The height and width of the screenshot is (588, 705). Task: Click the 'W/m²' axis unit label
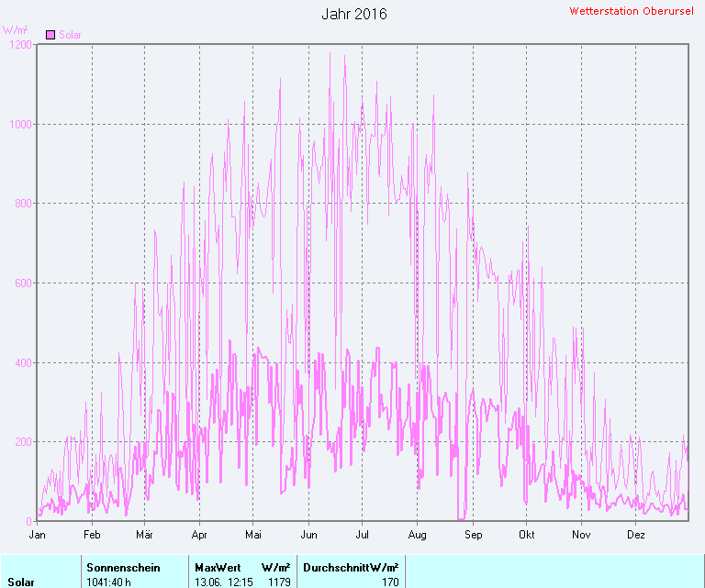point(16,30)
